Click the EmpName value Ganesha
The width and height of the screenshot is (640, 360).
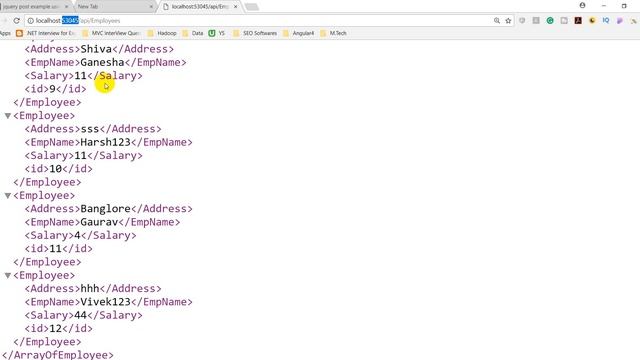coord(102,62)
